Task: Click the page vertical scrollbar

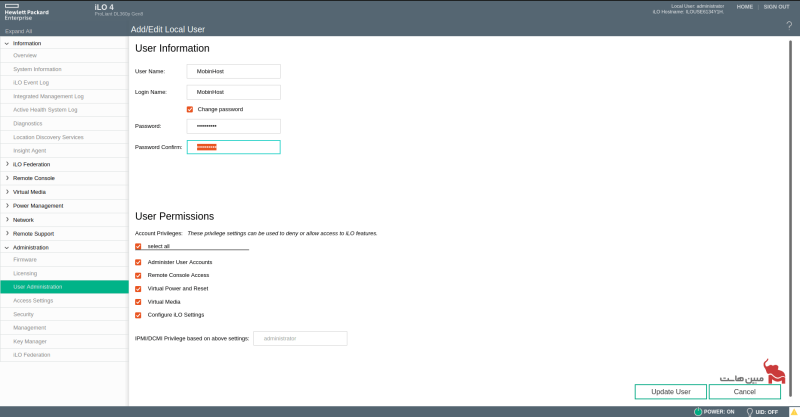Action: [x=791, y=217]
